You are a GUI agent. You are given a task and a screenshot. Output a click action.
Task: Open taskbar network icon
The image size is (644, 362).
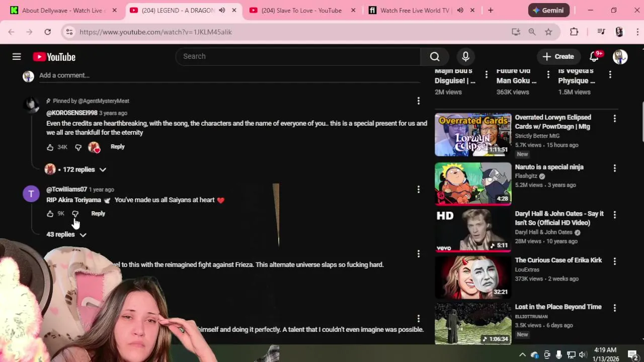point(571,354)
